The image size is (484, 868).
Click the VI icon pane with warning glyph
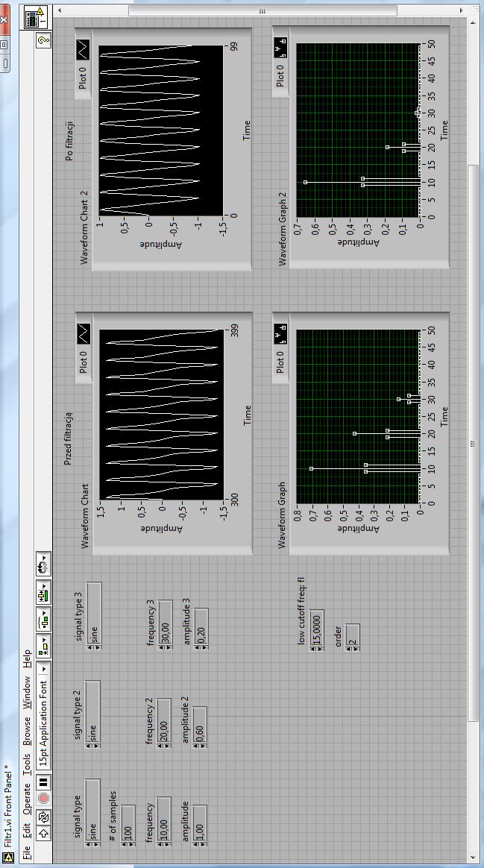tap(37, 16)
